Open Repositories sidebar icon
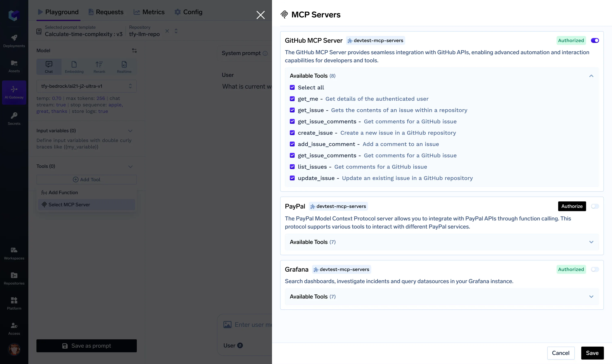 point(14,278)
